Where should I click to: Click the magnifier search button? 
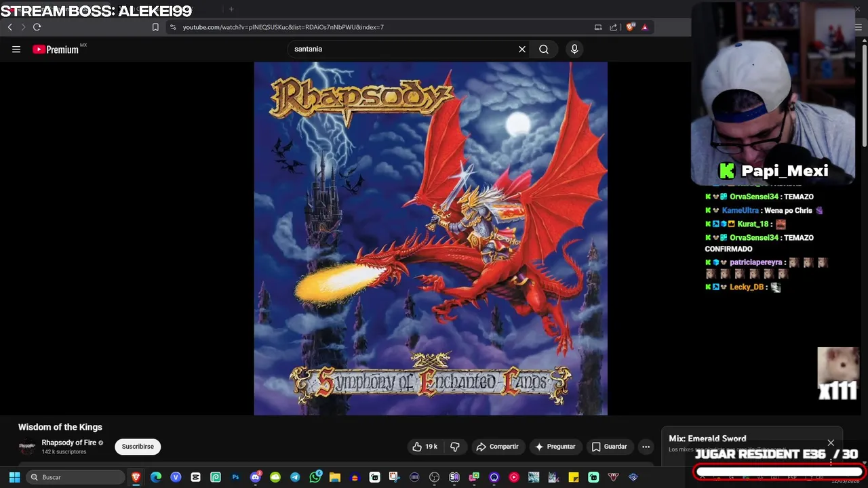pyautogui.click(x=544, y=49)
